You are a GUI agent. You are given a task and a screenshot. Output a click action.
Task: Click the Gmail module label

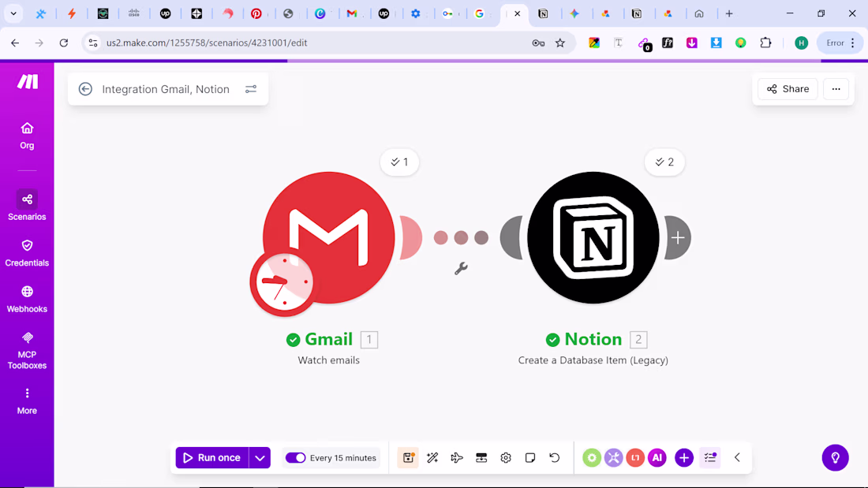tap(329, 339)
